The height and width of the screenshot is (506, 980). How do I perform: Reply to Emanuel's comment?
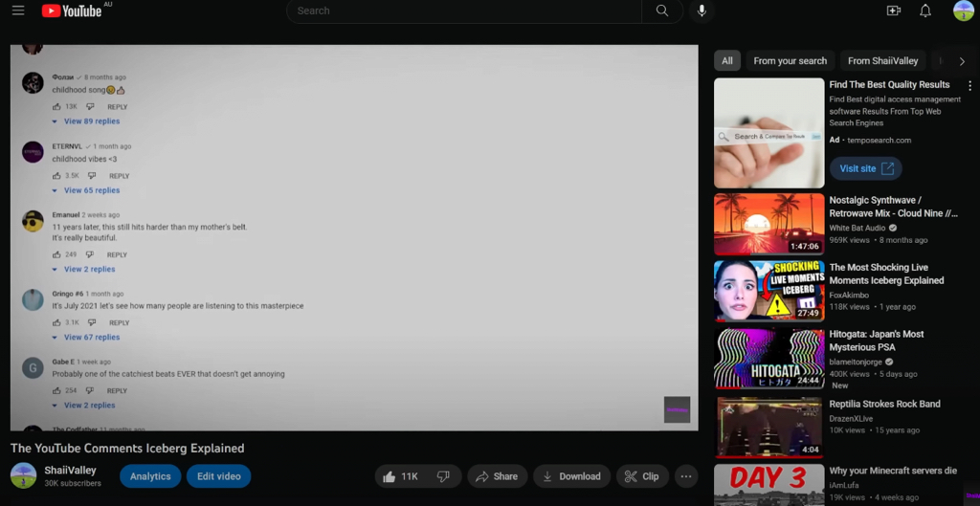coord(117,254)
